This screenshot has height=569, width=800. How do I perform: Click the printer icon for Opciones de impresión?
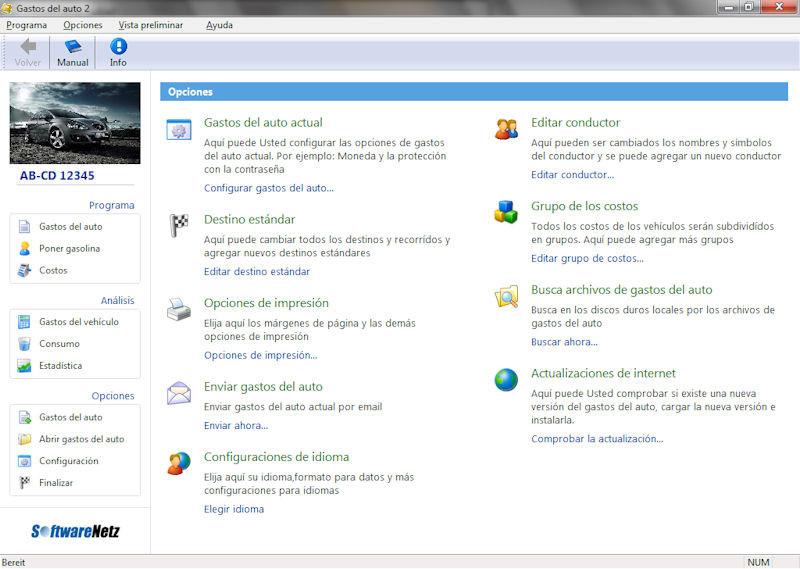(x=179, y=310)
